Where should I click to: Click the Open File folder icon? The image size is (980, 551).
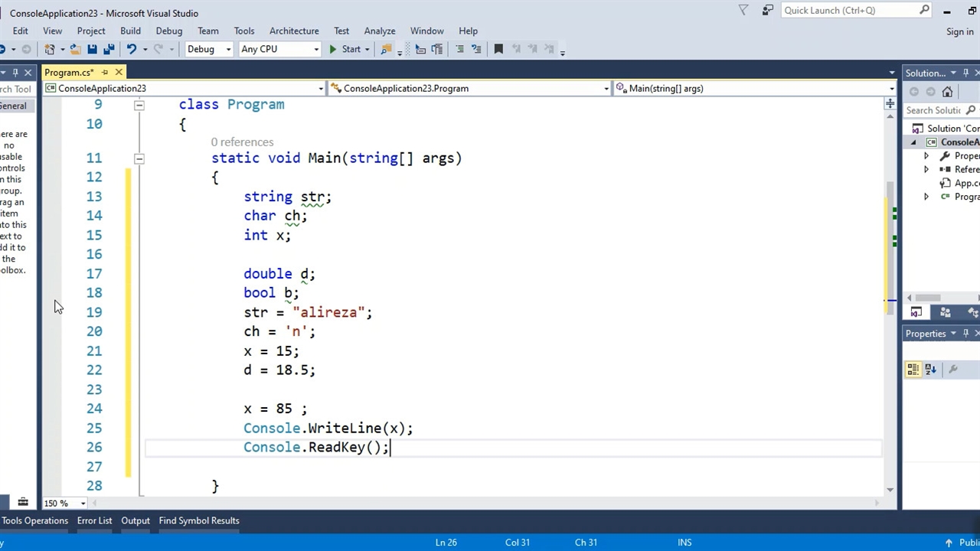click(x=75, y=49)
